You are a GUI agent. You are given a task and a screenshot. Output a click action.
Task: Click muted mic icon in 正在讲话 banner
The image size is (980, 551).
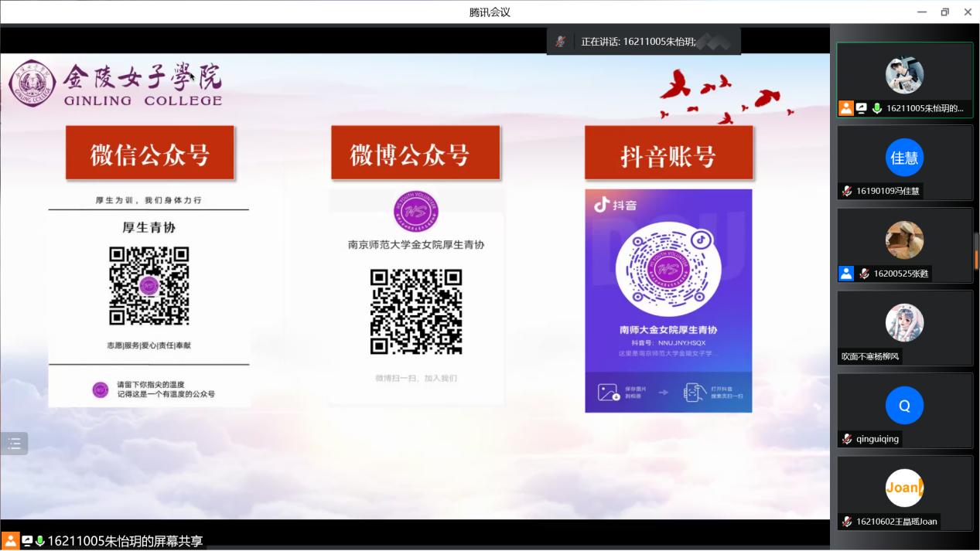(561, 41)
